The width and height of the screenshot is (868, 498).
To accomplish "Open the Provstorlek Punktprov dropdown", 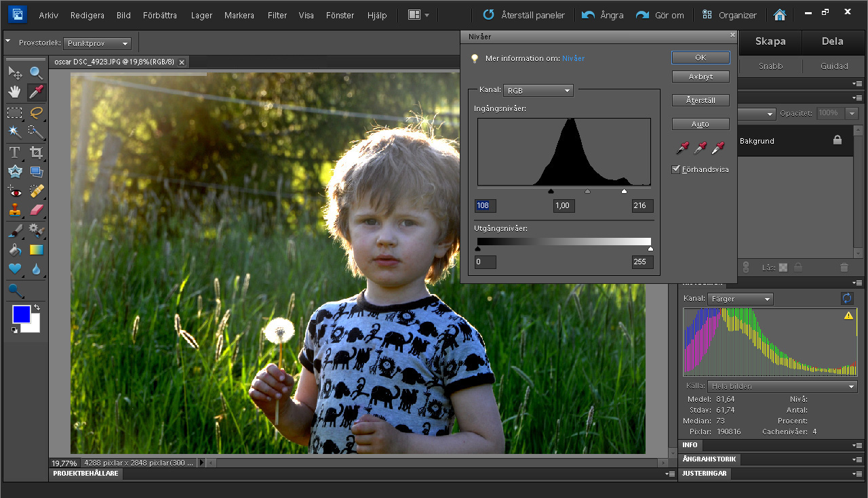I will pyautogui.click(x=97, y=43).
